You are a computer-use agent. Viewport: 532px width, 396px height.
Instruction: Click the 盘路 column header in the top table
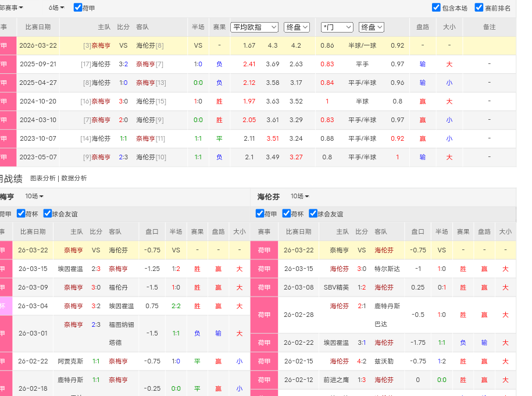point(423,27)
